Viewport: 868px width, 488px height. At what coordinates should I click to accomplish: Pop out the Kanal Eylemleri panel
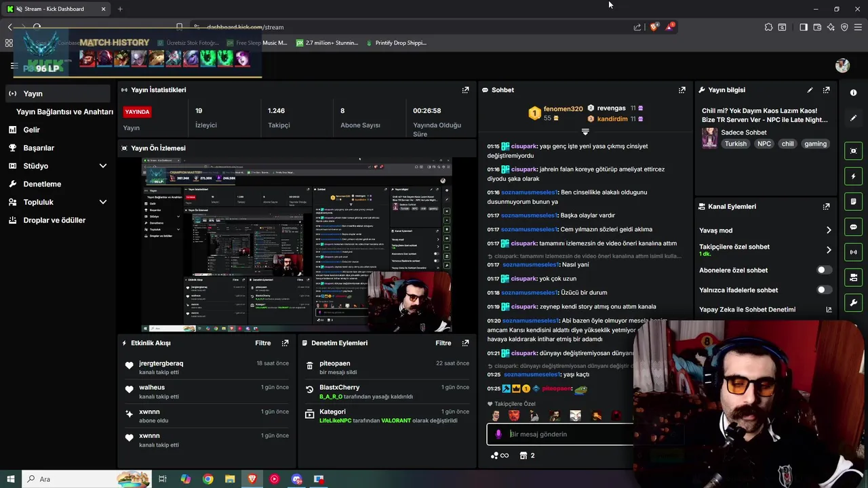(x=826, y=206)
